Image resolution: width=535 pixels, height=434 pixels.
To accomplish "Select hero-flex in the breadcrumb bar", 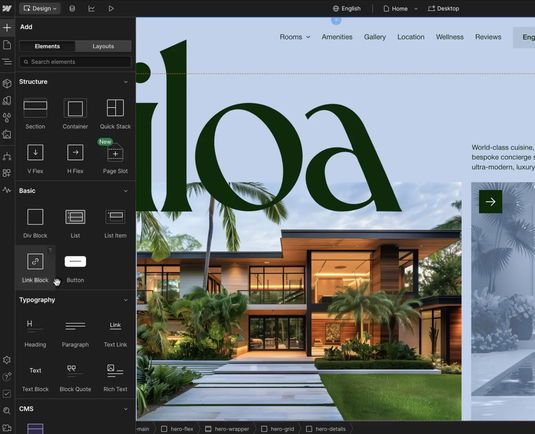I will tap(177, 429).
